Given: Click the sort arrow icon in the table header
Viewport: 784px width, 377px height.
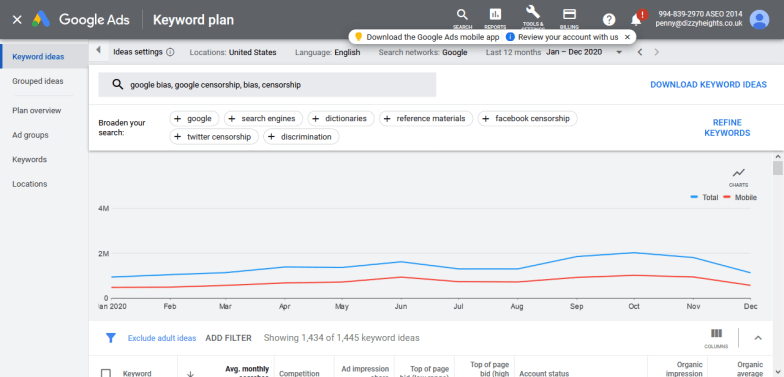Looking at the screenshot, I should [x=190, y=373].
